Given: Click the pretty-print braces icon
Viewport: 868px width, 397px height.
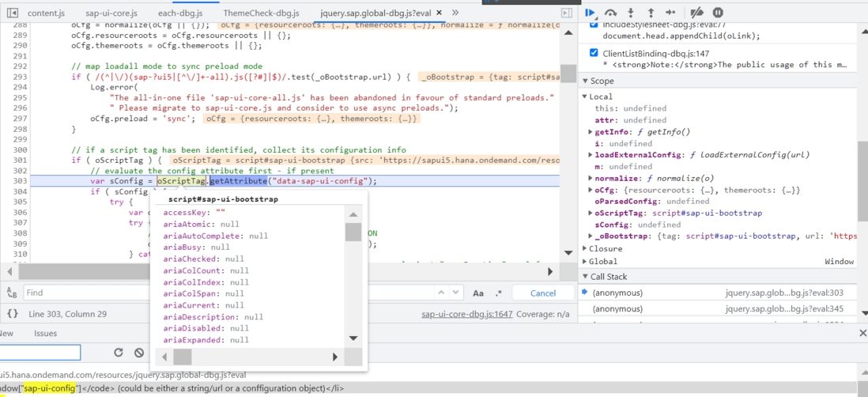Looking at the screenshot, I should pos(12,314).
